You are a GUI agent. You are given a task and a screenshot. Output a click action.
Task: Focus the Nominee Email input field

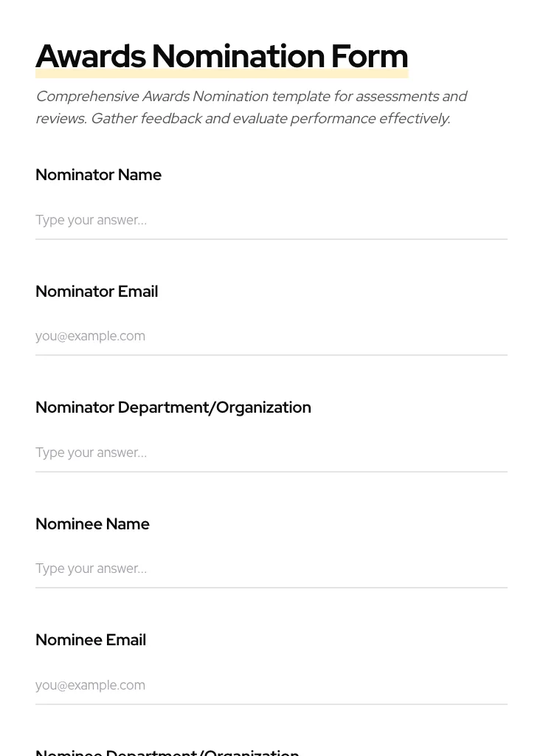(x=271, y=685)
